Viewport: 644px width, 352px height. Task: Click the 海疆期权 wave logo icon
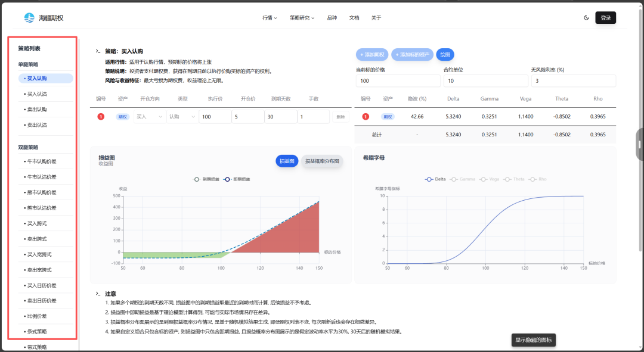[x=29, y=18]
